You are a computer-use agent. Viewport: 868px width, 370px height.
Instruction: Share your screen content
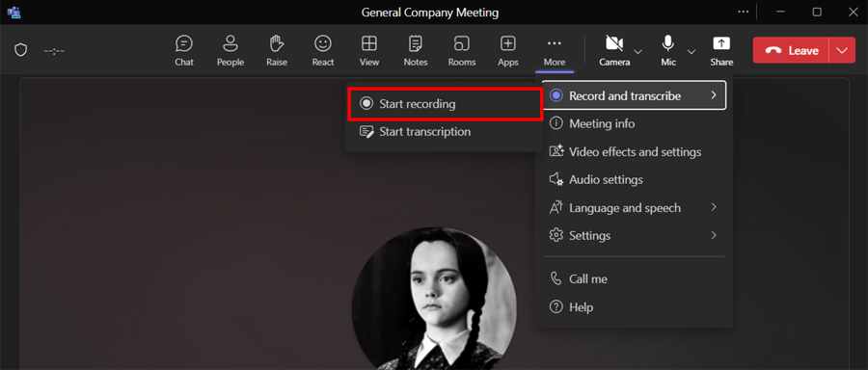tap(721, 50)
